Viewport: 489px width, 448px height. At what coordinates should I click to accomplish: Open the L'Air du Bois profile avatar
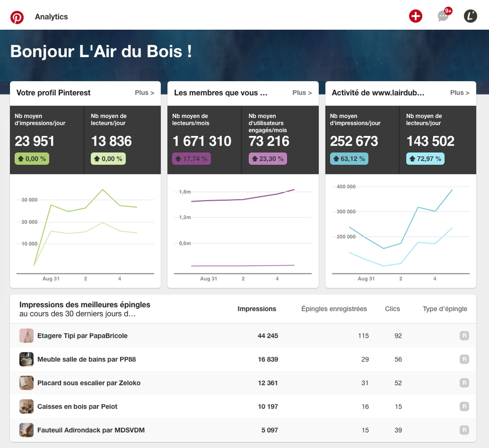click(470, 16)
